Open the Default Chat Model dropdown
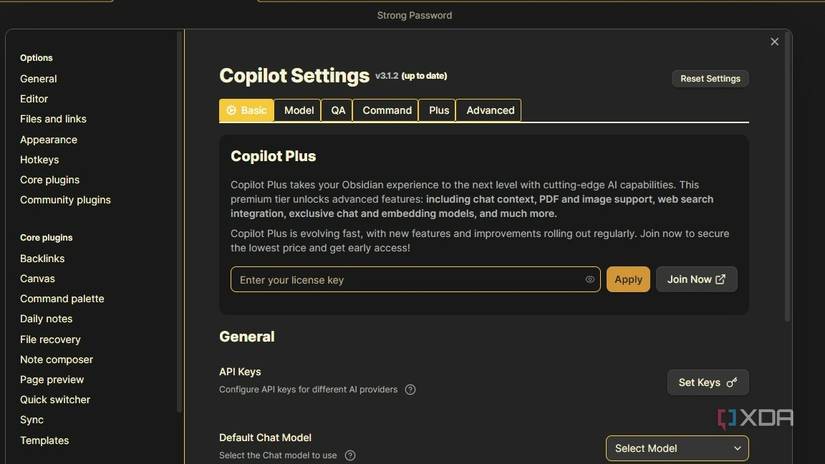Viewport: 825px width, 464px height. (x=677, y=448)
